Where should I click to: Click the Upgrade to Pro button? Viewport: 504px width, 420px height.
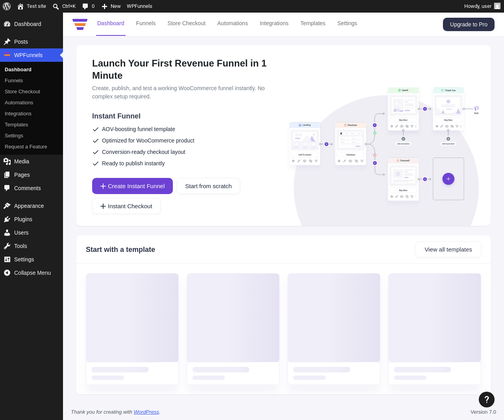pos(469,24)
